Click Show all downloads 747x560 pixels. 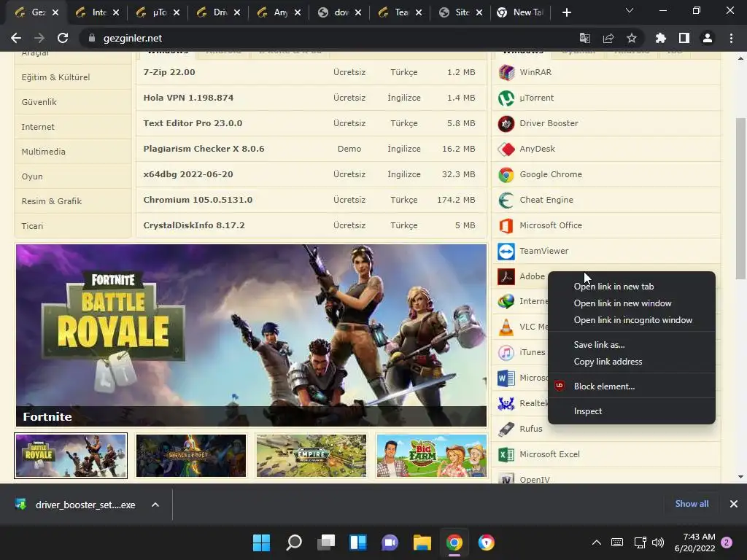[x=692, y=504]
